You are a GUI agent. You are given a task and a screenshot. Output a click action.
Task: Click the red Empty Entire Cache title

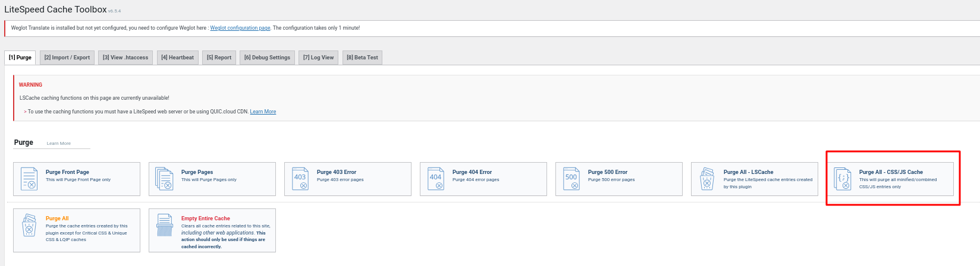[x=206, y=218]
